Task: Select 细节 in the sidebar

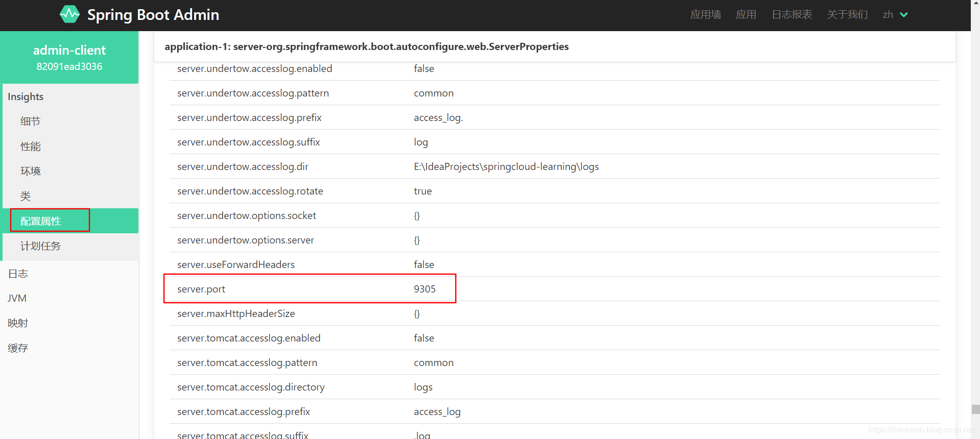Action: pyautogui.click(x=30, y=121)
